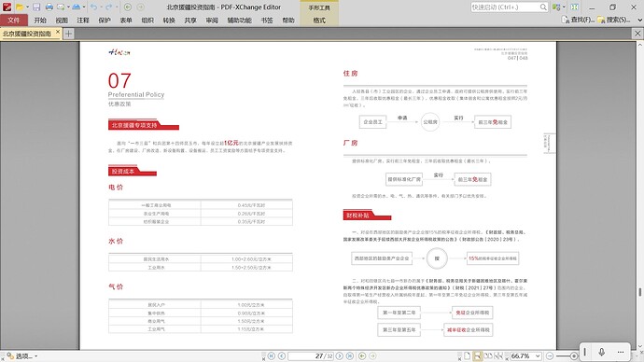Go to next page icon
The image size is (644, 362).
pos(340,355)
